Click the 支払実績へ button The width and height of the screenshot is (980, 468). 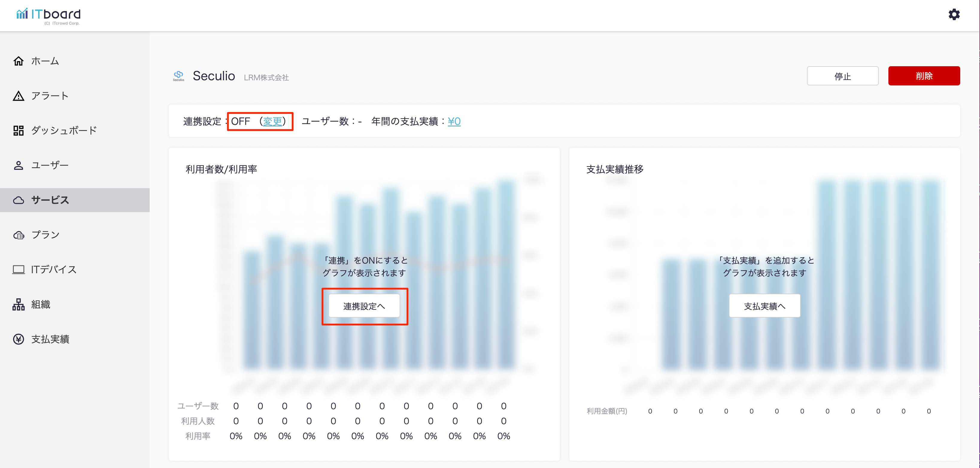[x=764, y=306]
